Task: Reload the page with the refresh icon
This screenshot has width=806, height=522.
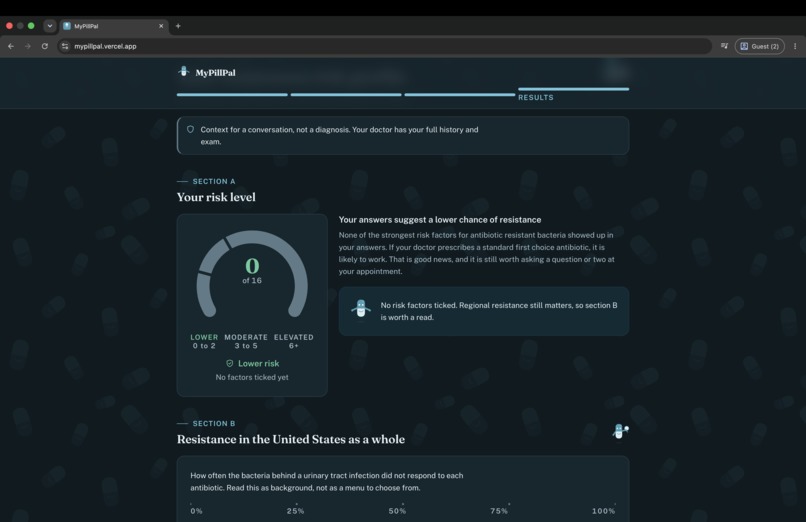Action: click(45, 46)
